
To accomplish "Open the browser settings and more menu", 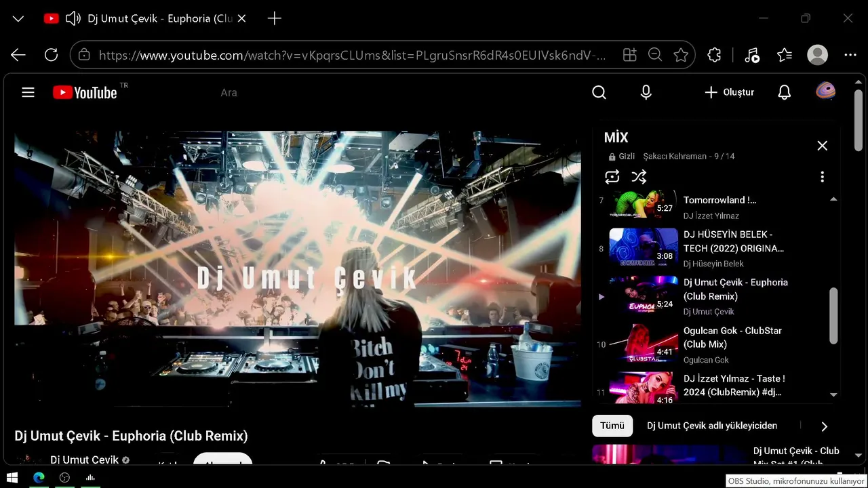I will point(850,55).
